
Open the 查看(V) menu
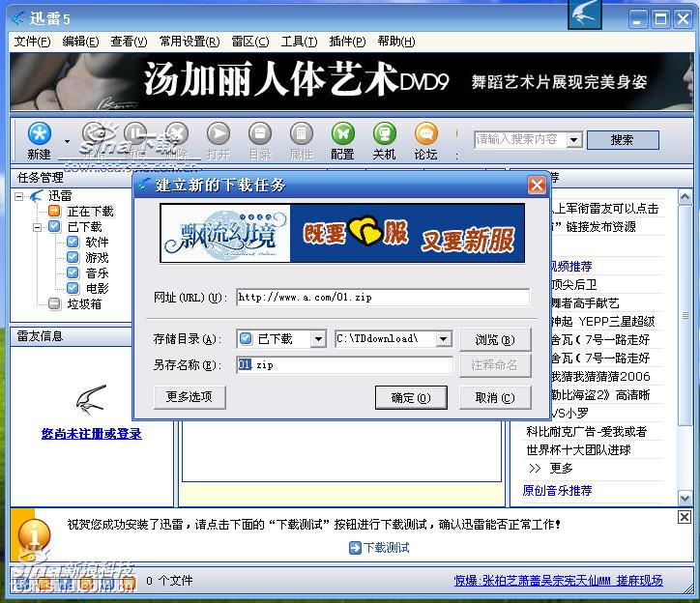129,42
